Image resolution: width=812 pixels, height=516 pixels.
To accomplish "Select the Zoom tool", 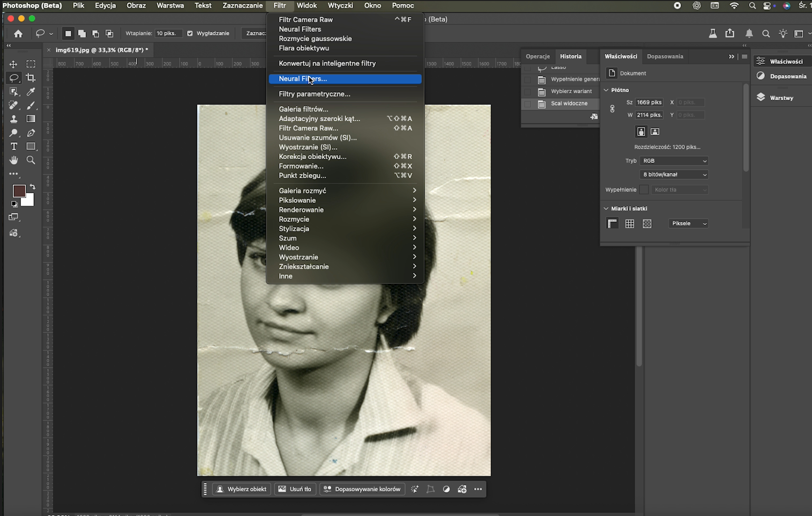I will 31,161.
